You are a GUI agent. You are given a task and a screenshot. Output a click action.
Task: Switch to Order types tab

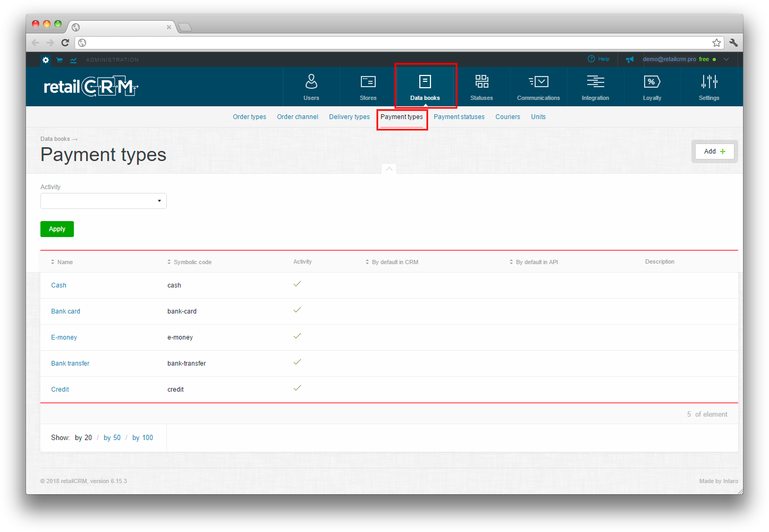(249, 117)
